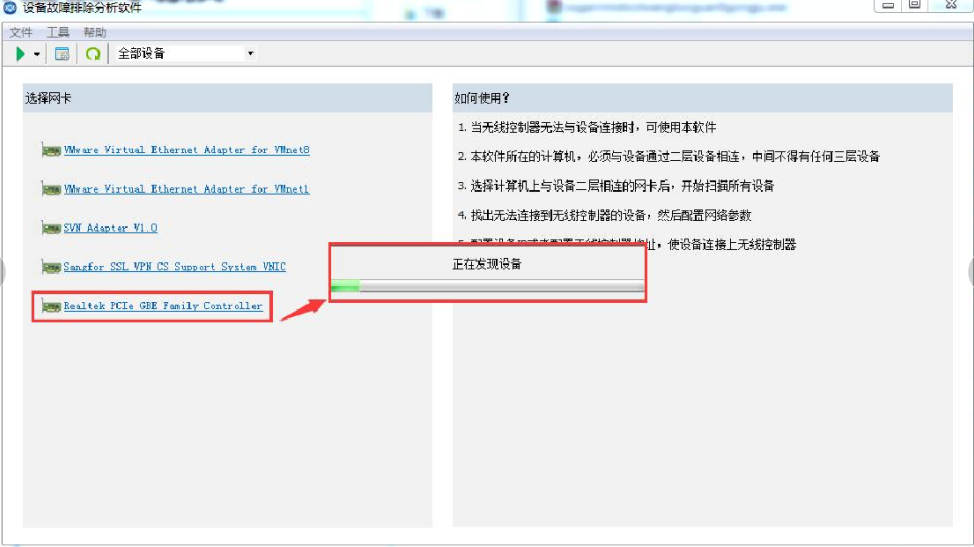Open the 帮助 menu
This screenshot has height=547, width=974.
pyautogui.click(x=94, y=32)
